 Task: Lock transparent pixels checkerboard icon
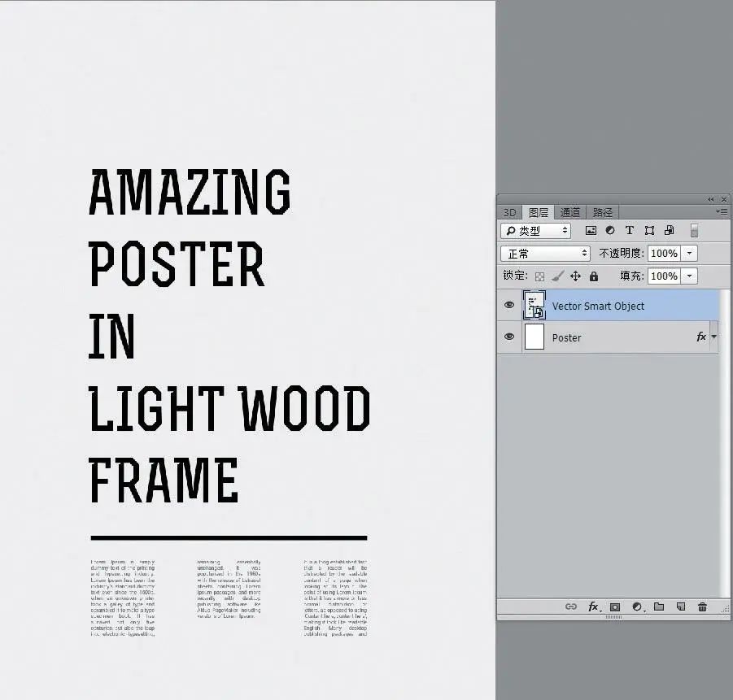[539, 276]
